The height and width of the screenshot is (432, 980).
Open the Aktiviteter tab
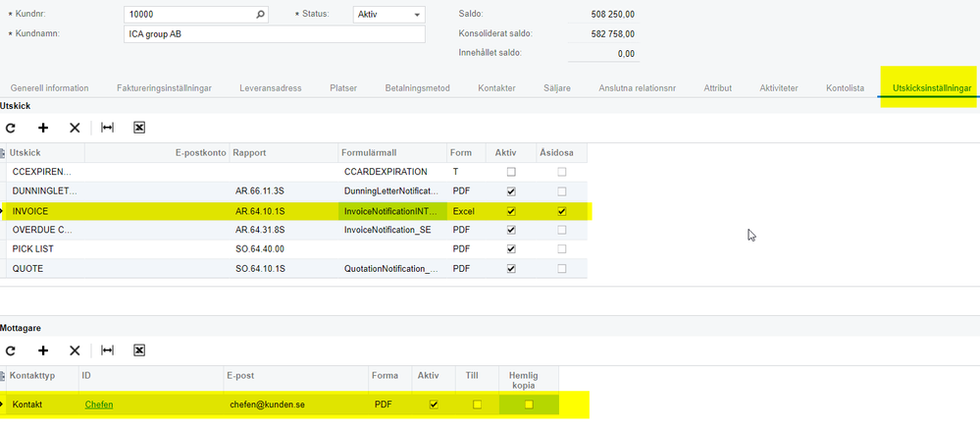pos(779,88)
